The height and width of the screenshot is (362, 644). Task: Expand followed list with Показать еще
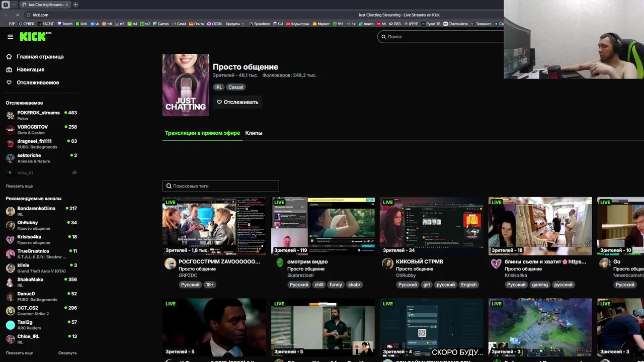19,186
